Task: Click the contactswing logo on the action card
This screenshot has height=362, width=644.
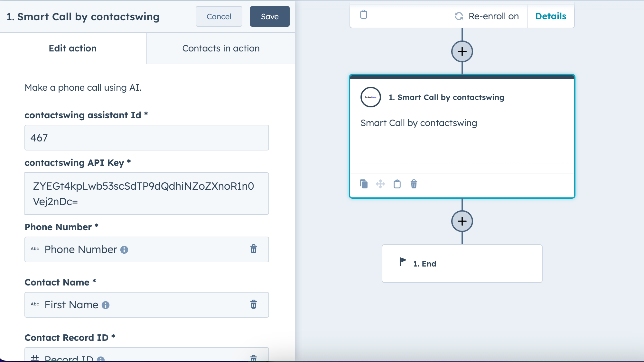Action: click(371, 97)
